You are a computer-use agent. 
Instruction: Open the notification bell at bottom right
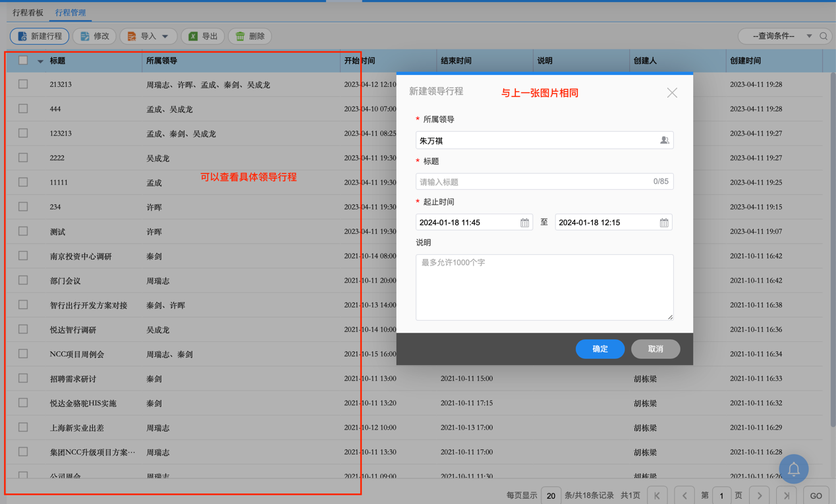pos(793,468)
